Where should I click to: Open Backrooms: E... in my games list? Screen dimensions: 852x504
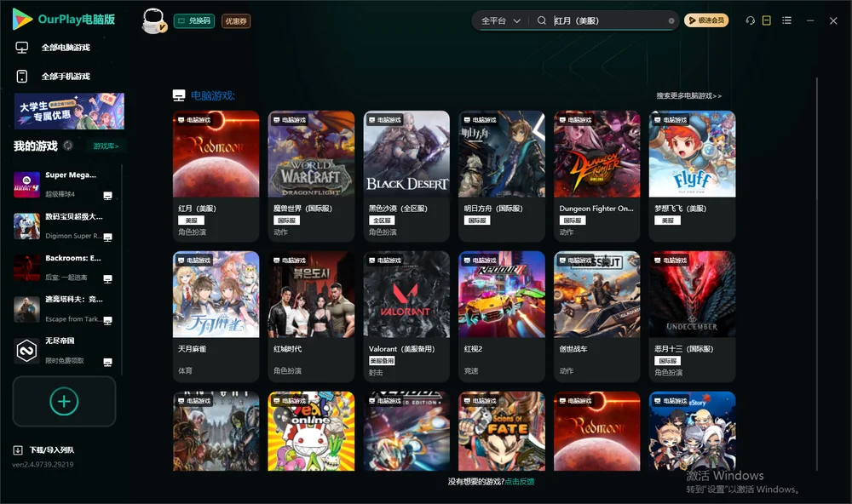click(64, 267)
